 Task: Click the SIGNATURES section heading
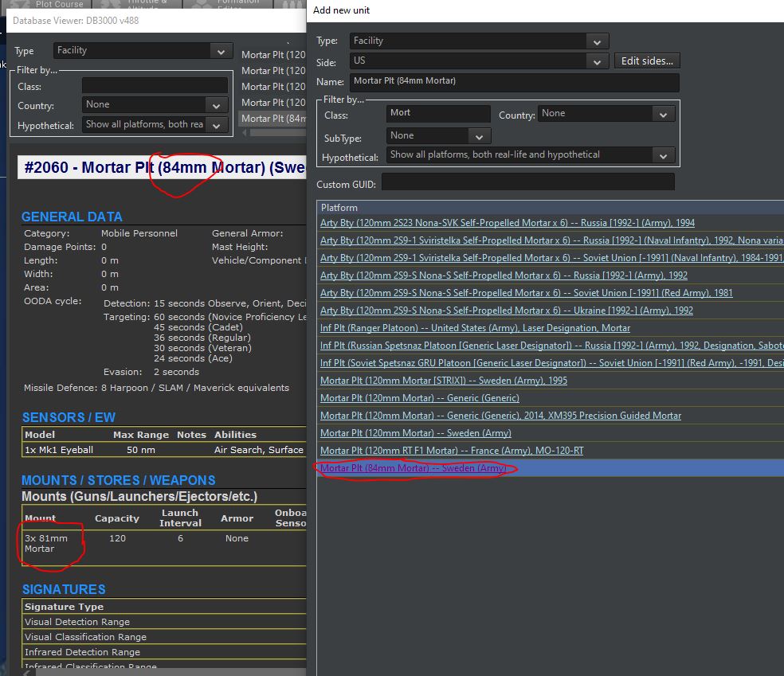[64, 589]
